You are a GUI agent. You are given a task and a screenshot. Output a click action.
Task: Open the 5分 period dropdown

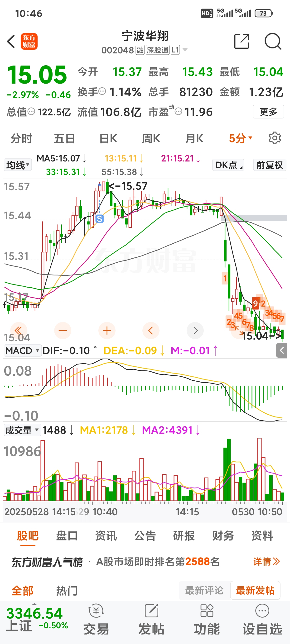pos(241,138)
